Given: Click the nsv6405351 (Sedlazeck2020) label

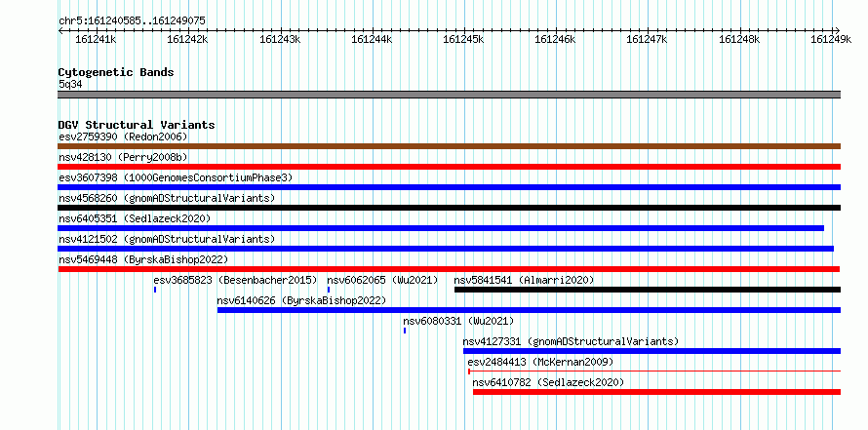Looking at the screenshot, I should pyautogui.click(x=135, y=218).
